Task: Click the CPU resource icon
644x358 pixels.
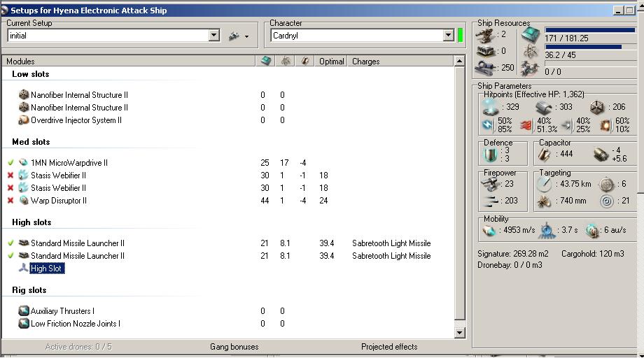Action: click(x=530, y=35)
